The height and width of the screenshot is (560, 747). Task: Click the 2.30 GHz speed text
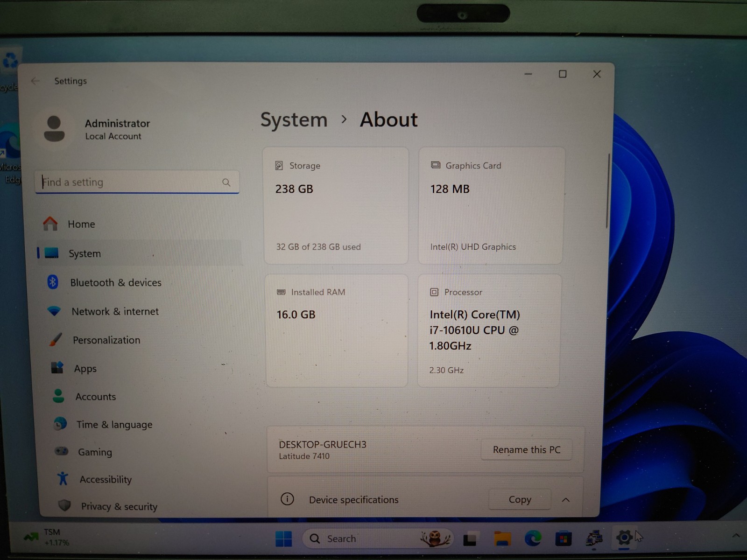click(x=446, y=370)
